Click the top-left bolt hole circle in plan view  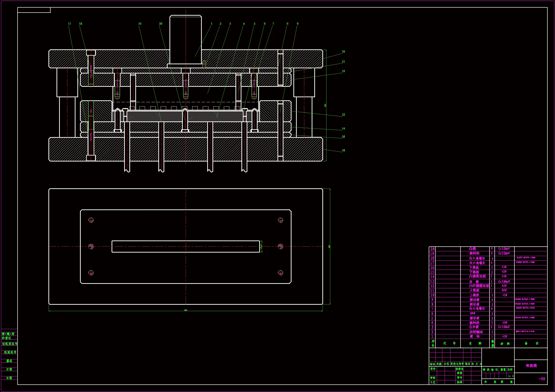click(91, 221)
